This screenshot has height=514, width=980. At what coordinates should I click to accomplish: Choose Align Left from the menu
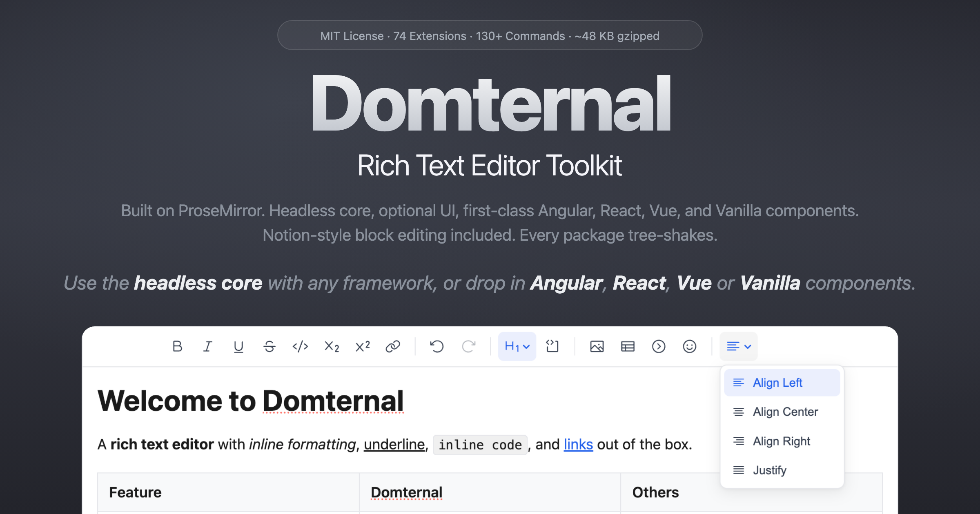point(782,383)
